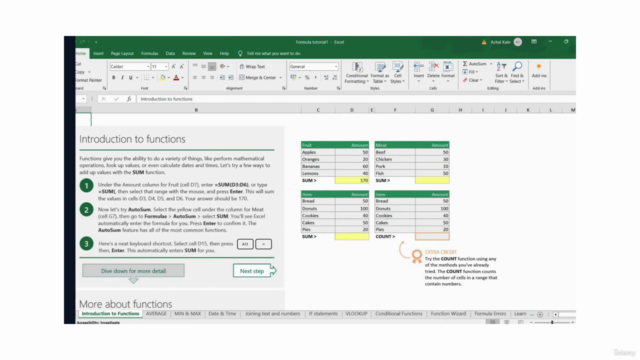This screenshot has height=360, width=640.
Task: Open the Font name Calibri combo box
Action: 129,66
